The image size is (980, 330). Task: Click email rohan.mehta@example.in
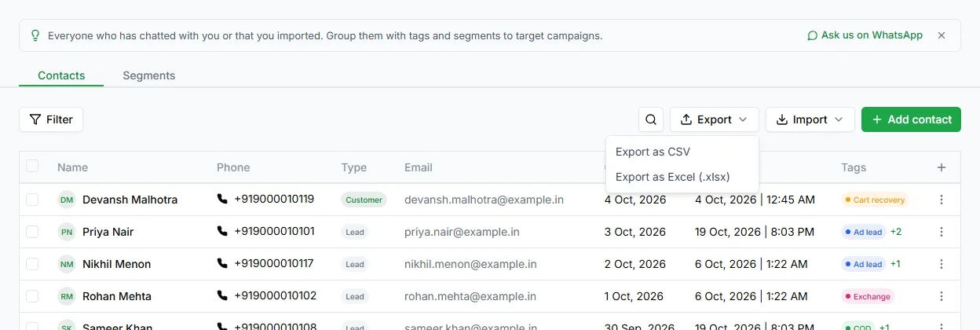(470, 296)
